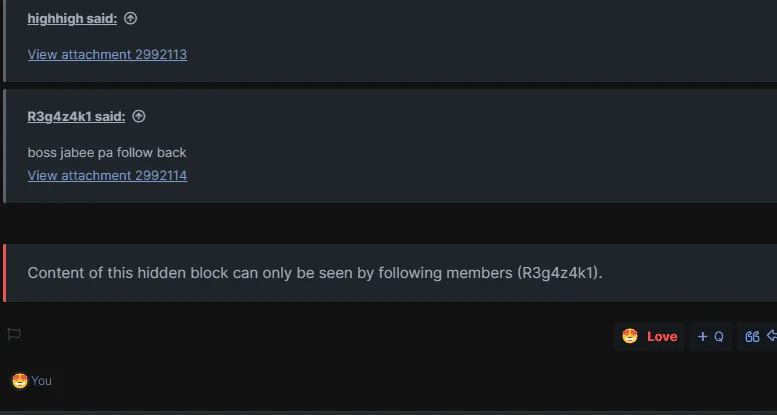777x415 pixels.
Task: Toggle the Q multi-quote letter
Action: 719,337
